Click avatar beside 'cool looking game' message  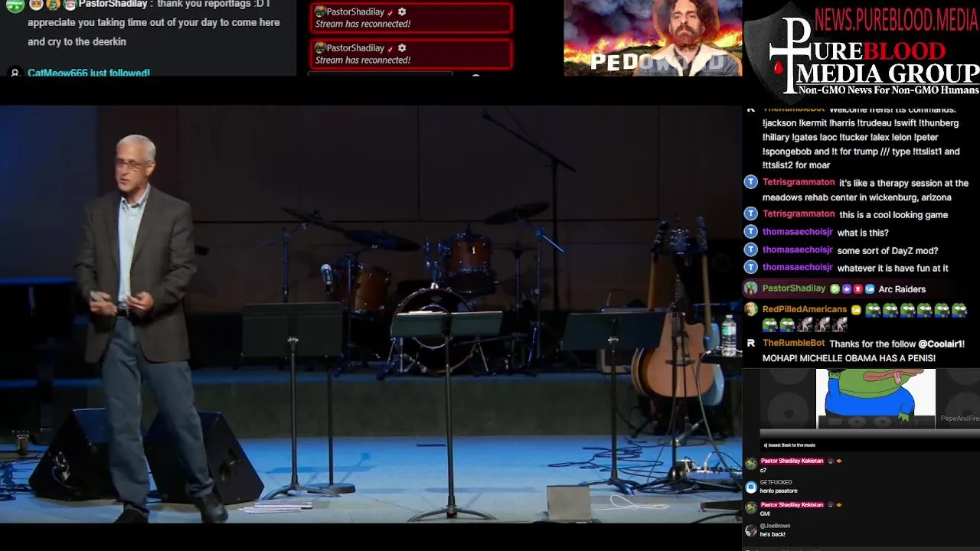[x=750, y=214]
